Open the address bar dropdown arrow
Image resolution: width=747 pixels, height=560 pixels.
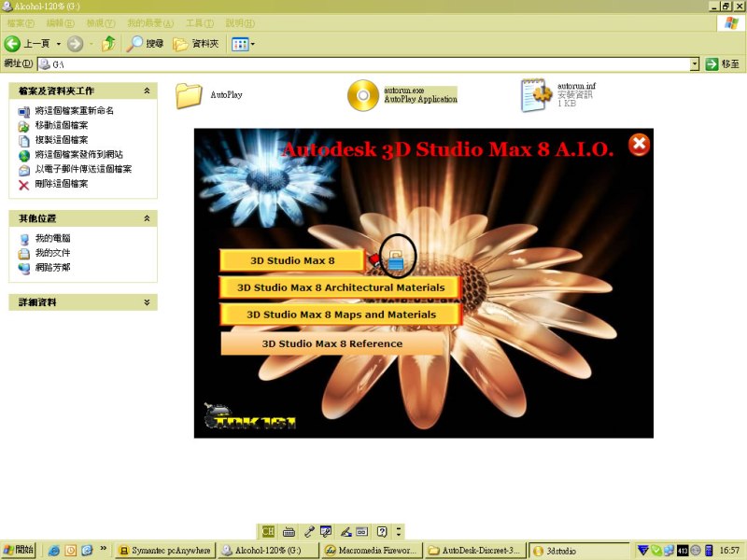tap(695, 63)
